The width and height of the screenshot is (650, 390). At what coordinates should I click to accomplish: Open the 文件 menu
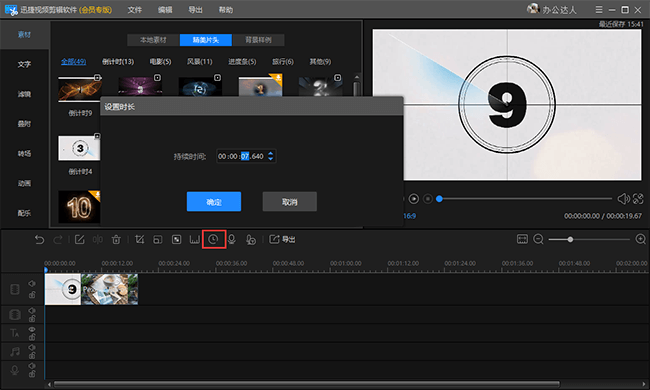tap(134, 10)
